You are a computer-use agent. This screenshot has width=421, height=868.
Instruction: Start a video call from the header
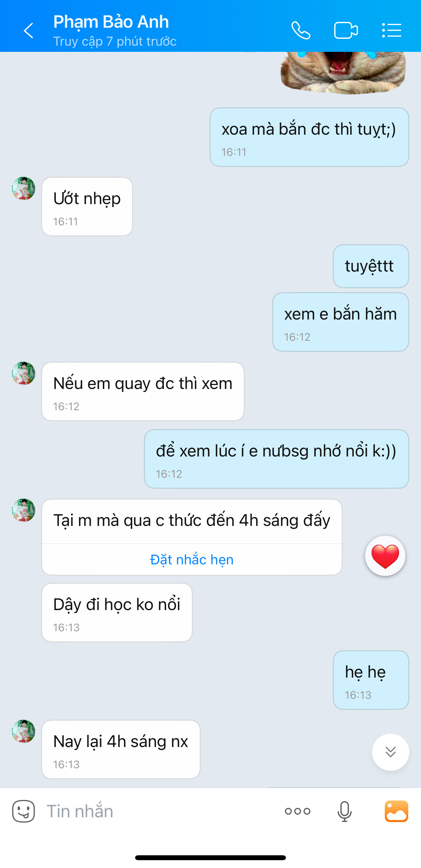346,31
